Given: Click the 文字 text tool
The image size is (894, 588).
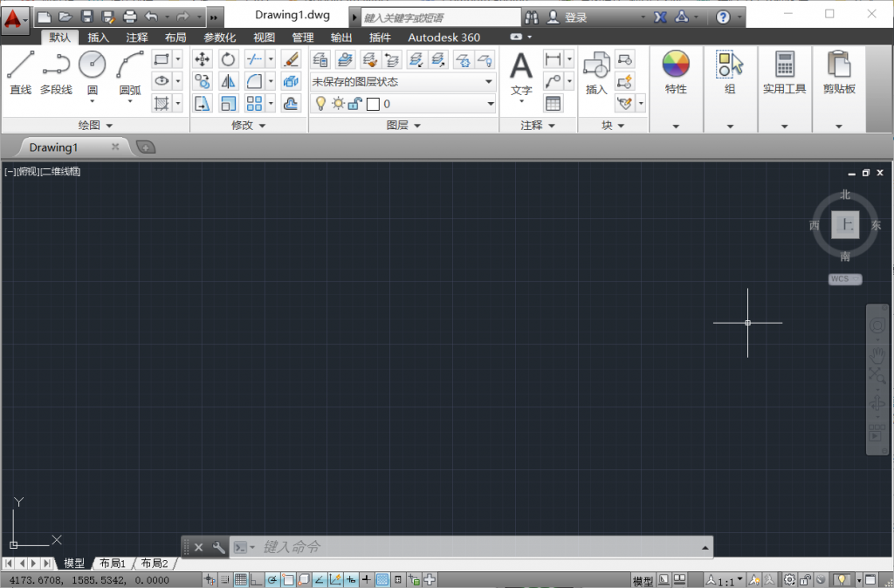Looking at the screenshot, I should pyautogui.click(x=521, y=74).
